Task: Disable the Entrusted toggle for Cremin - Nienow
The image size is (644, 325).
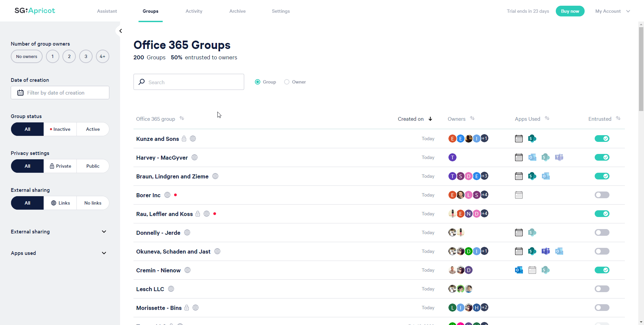Action: pos(602,270)
